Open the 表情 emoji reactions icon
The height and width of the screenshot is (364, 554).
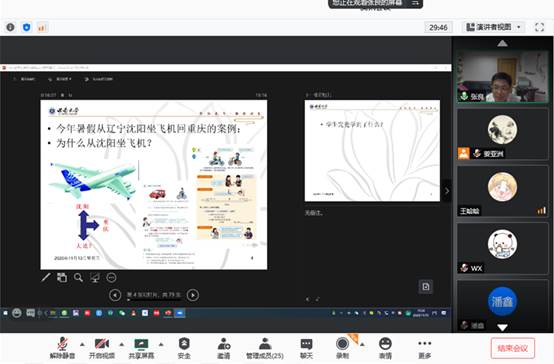[x=385, y=343]
